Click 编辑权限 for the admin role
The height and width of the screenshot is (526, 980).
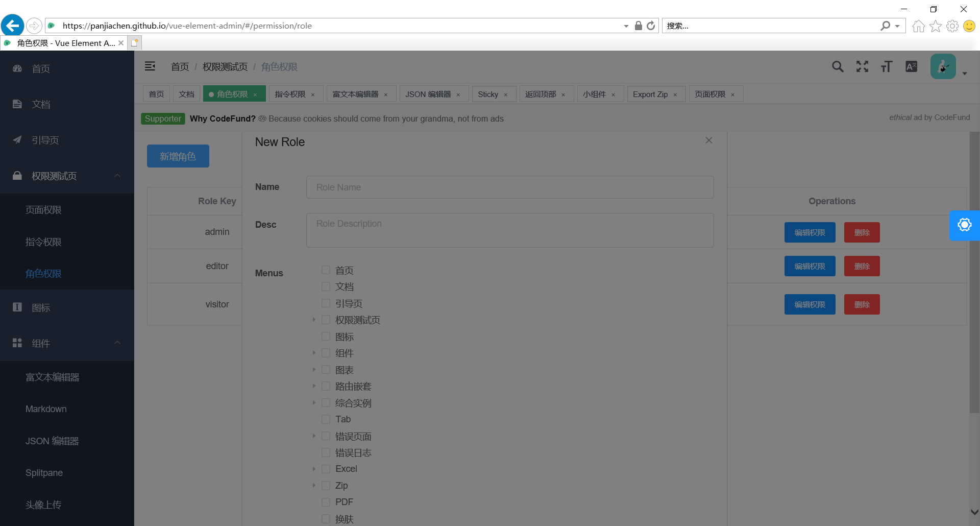pos(810,232)
